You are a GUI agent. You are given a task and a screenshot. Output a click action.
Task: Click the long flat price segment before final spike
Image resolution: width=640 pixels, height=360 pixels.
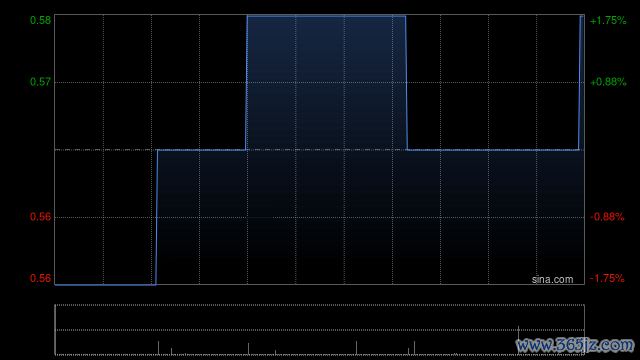(493, 150)
